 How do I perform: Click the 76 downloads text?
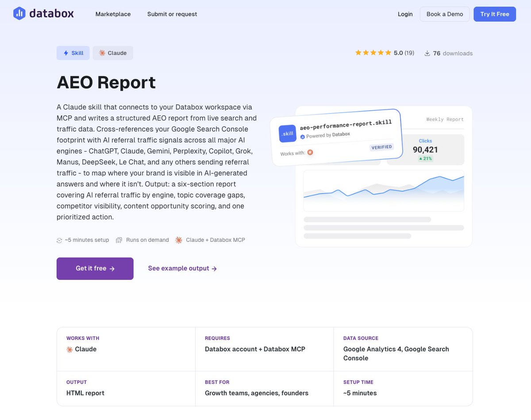(453, 53)
